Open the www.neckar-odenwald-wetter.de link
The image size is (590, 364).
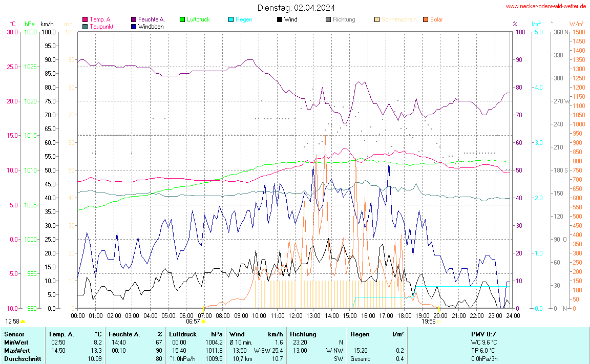pyautogui.click(x=545, y=6)
